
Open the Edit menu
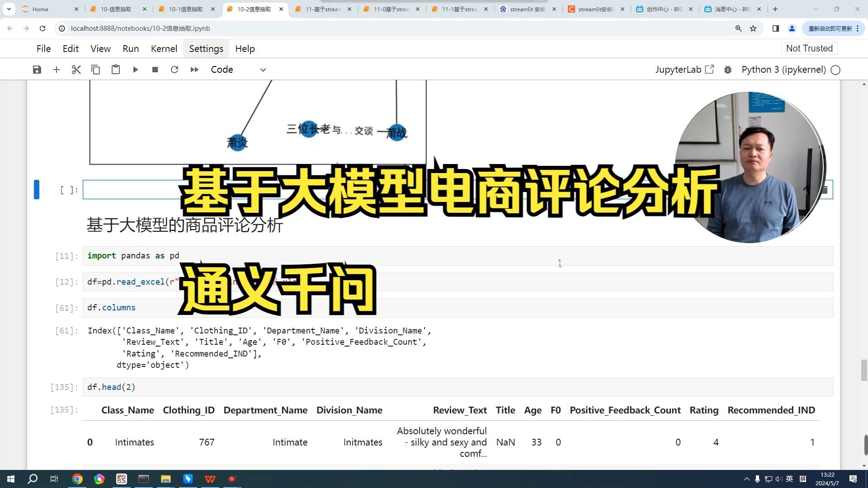71,49
